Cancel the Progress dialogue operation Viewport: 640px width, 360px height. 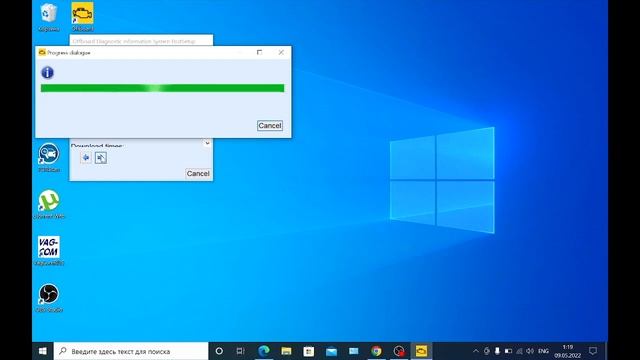point(269,126)
